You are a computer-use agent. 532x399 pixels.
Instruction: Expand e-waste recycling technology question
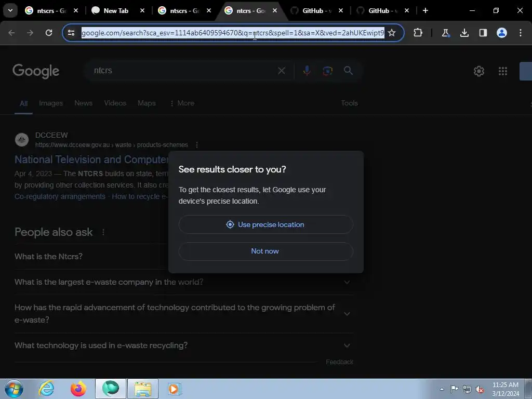coord(183,345)
